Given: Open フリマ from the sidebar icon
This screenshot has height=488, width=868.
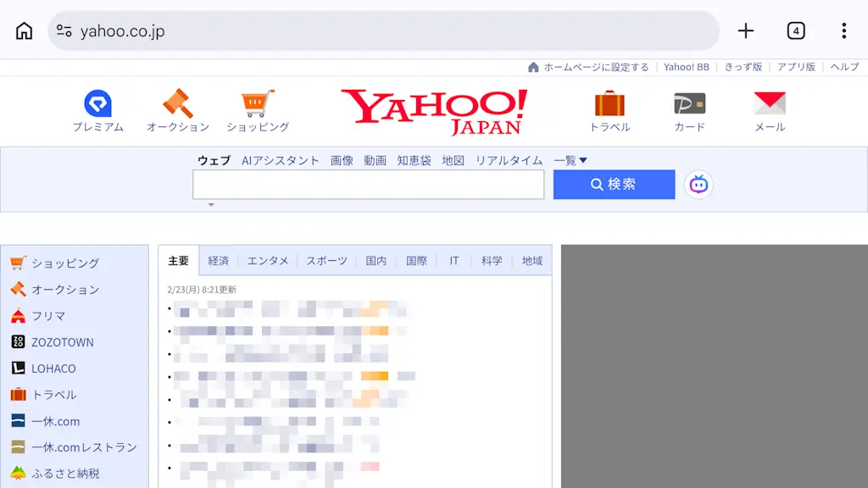Looking at the screenshot, I should point(18,315).
